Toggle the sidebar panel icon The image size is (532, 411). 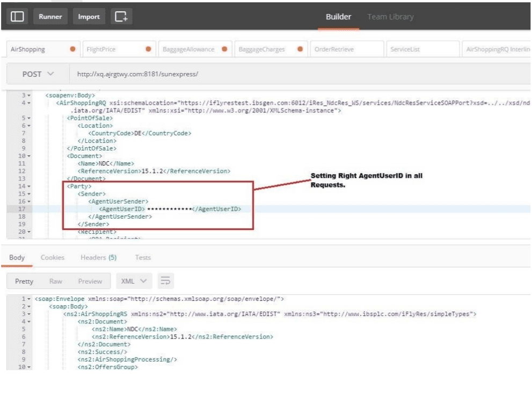pyautogui.click(x=17, y=16)
